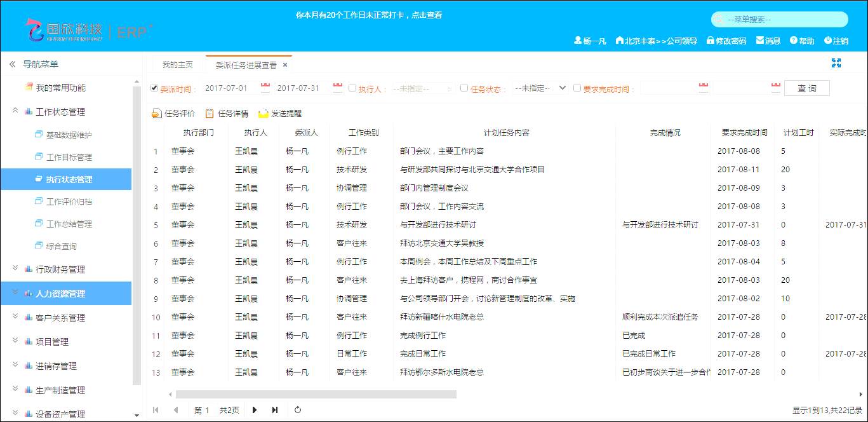Expand 客户关系管理 menu section
868x422 pixels.
click(x=60, y=318)
